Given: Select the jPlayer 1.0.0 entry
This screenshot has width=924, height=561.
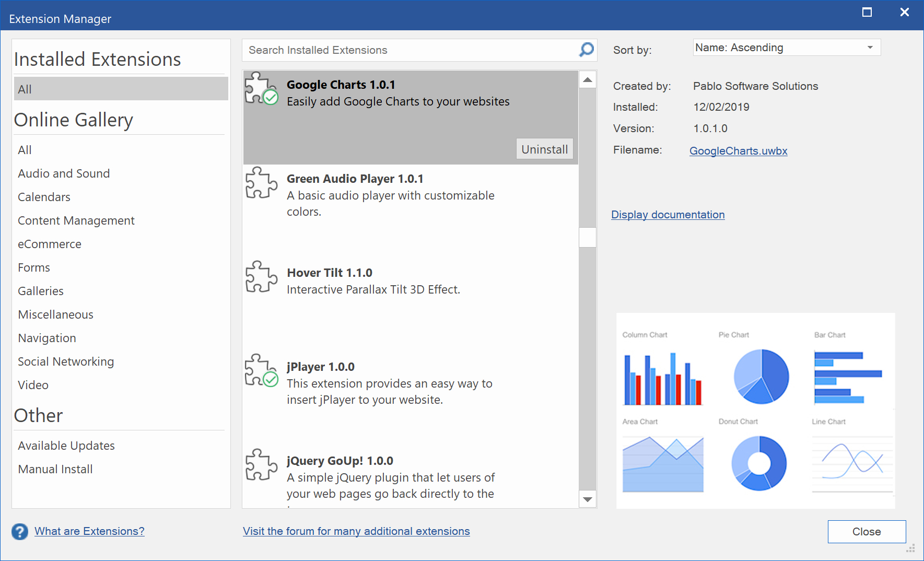Looking at the screenshot, I should (411, 400).
